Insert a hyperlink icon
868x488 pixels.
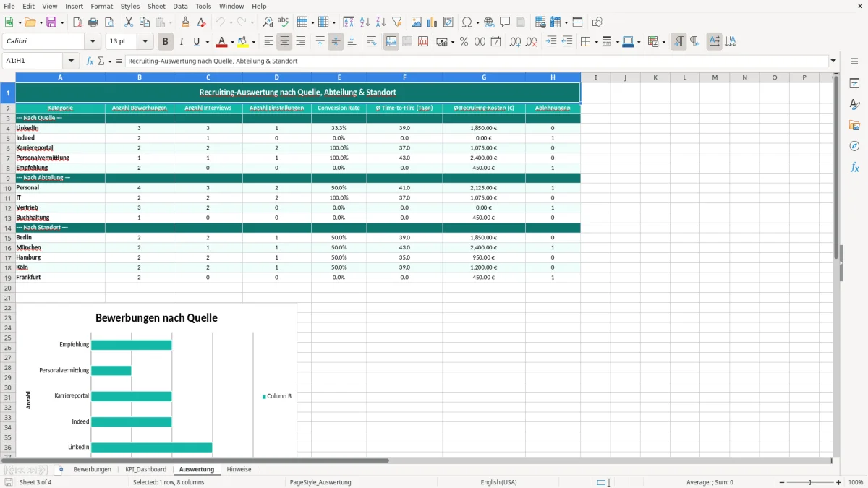click(x=490, y=22)
